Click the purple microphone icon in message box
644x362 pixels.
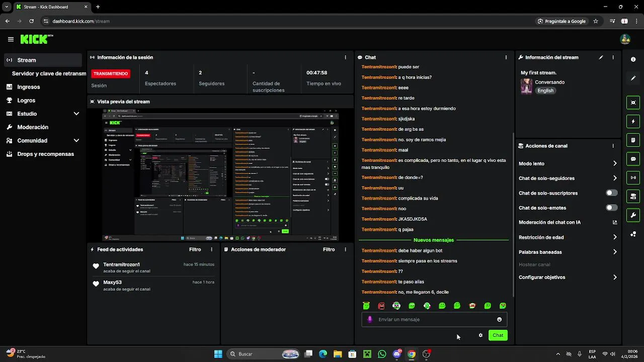click(x=370, y=319)
